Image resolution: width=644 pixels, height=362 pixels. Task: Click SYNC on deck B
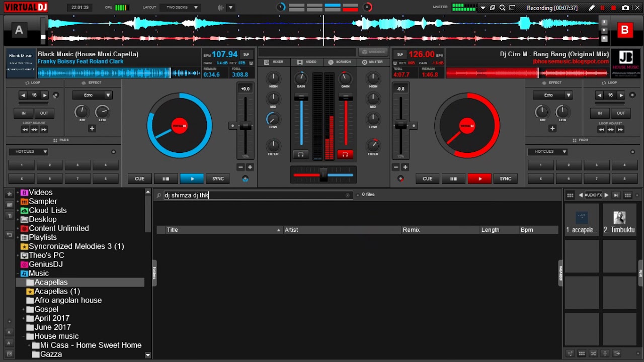tap(506, 178)
